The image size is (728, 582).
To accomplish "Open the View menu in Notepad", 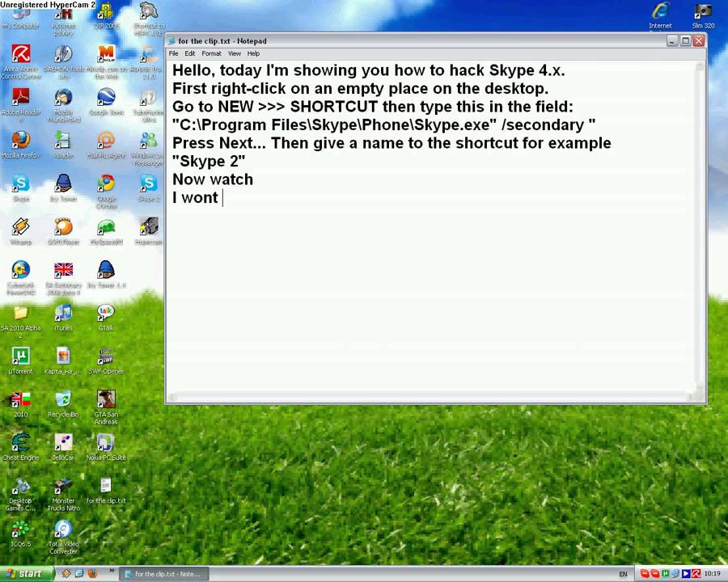I will click(x=235, y=53).
